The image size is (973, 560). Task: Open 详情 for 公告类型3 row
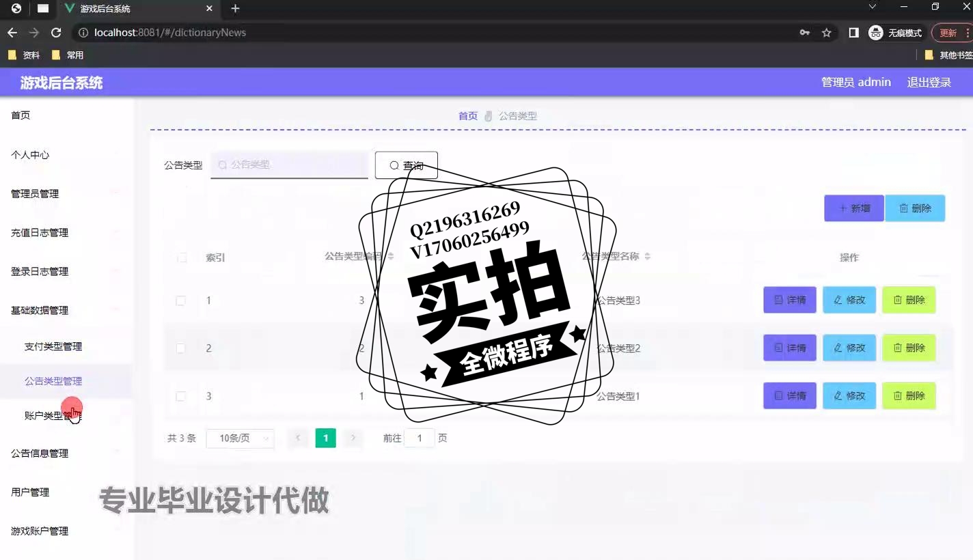(x=790, y=300)
